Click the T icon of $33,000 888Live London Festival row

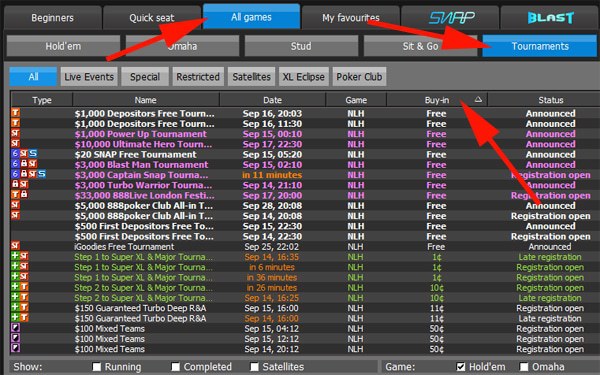(x=15, y=194)
